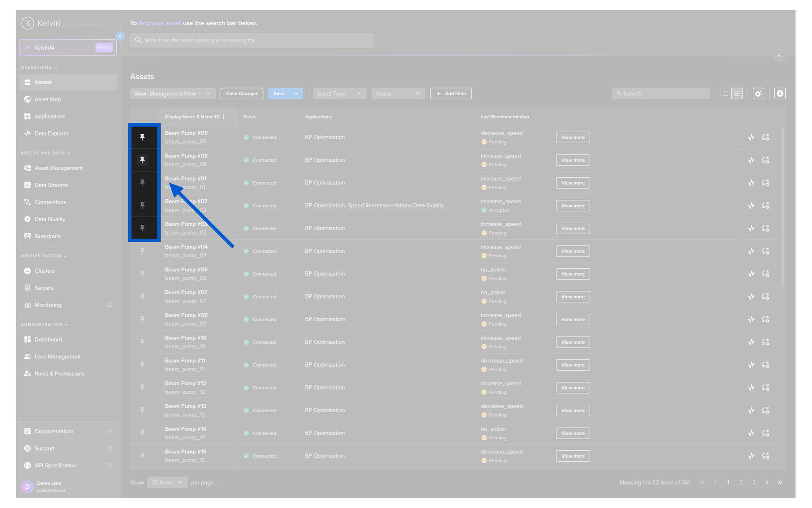Viewport: 812px width, 508px height.
Task: Click the user avatar icon in toolbar
Action: pyautogui.click(x=780, y=94)
